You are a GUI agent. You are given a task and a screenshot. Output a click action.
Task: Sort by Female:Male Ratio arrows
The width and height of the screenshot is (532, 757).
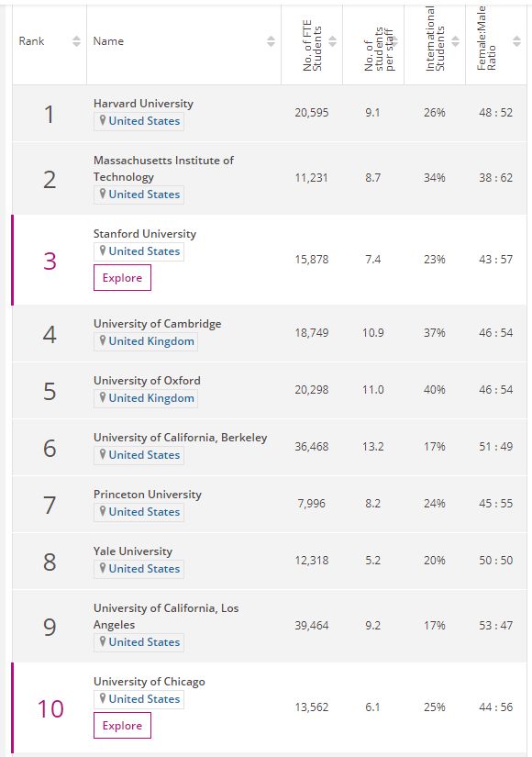coord(516,41)
